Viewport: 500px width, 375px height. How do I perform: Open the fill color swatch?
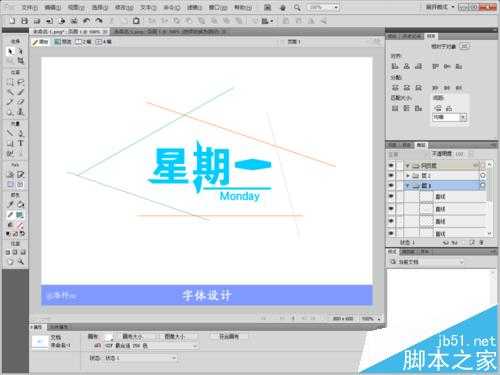pos(20,225)
